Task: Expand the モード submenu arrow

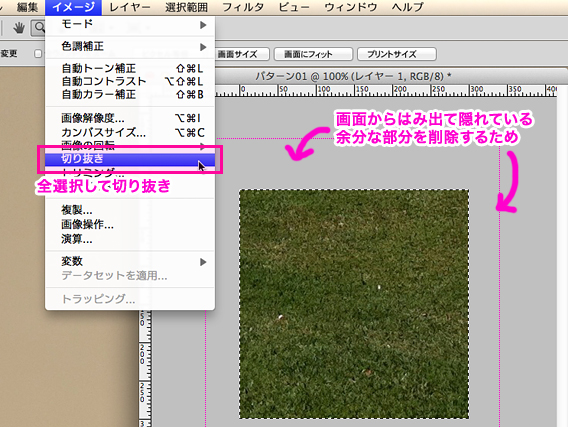Action: [203, 25]
